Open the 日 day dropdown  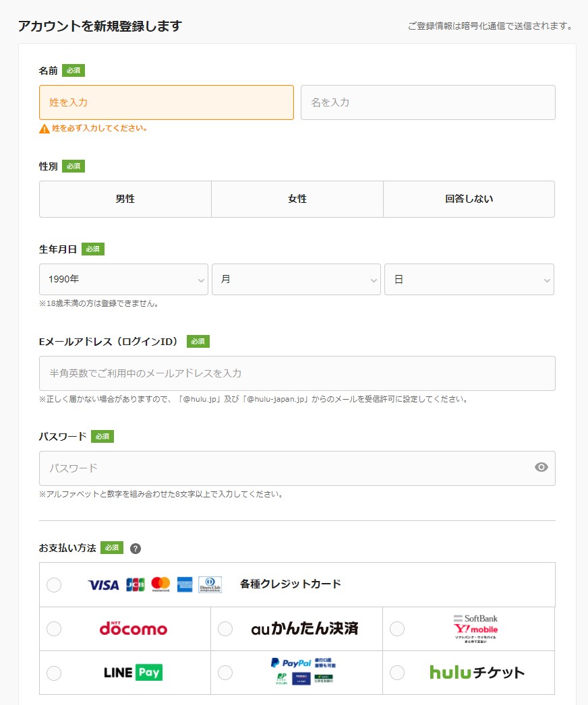[469, 279]
